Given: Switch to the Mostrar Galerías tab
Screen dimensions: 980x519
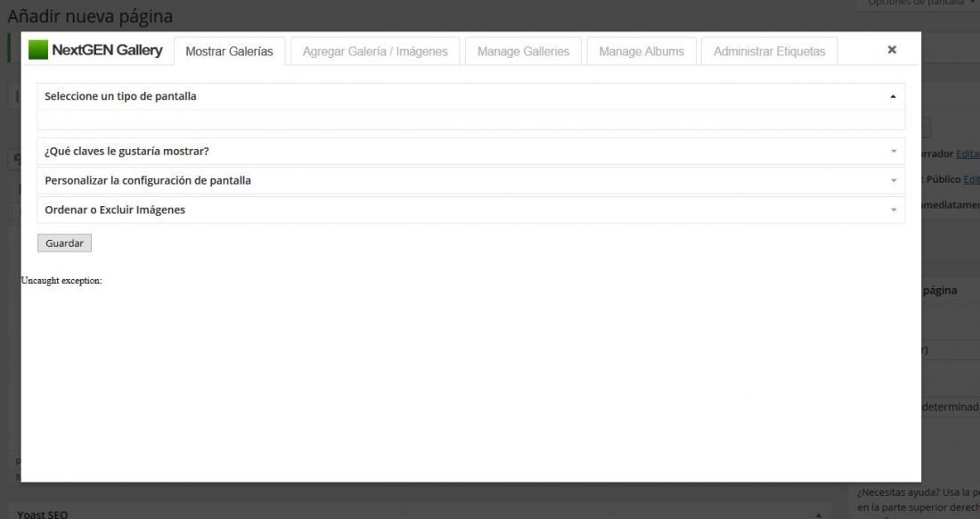Looking at the screenshot, I should pos(229,51).
